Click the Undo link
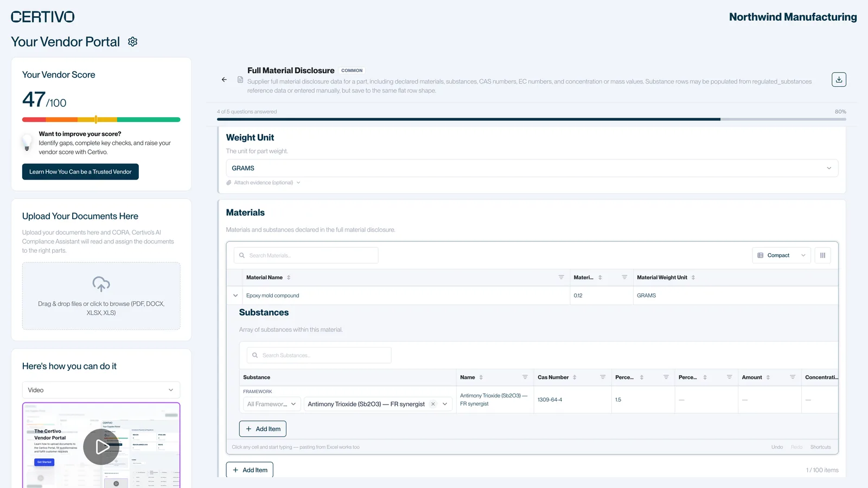The width and height of the screenshot is (868, 488). (777, 447)
